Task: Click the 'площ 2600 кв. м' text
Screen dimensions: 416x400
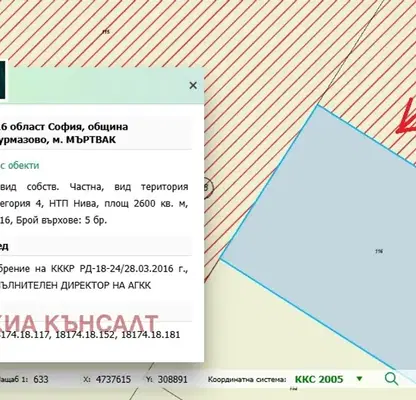Action: click(x=146, y=203)
